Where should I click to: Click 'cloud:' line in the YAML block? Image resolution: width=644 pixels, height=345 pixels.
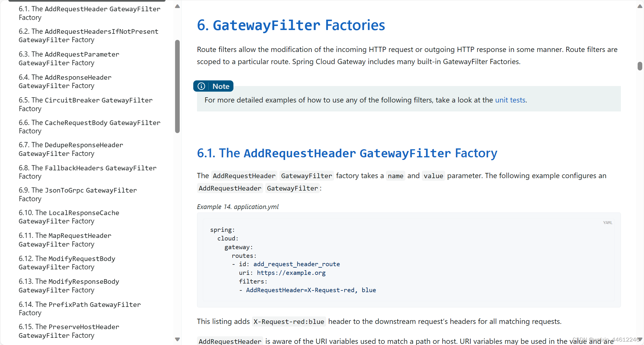pyautogui.click(x=228, y=238)
